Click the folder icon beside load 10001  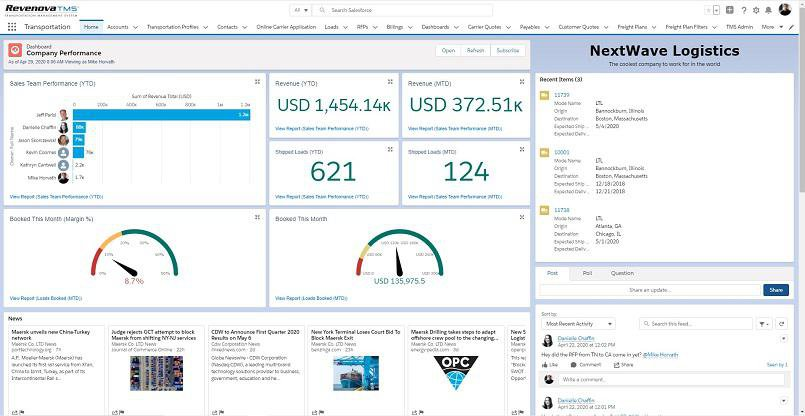coord(544,153)
